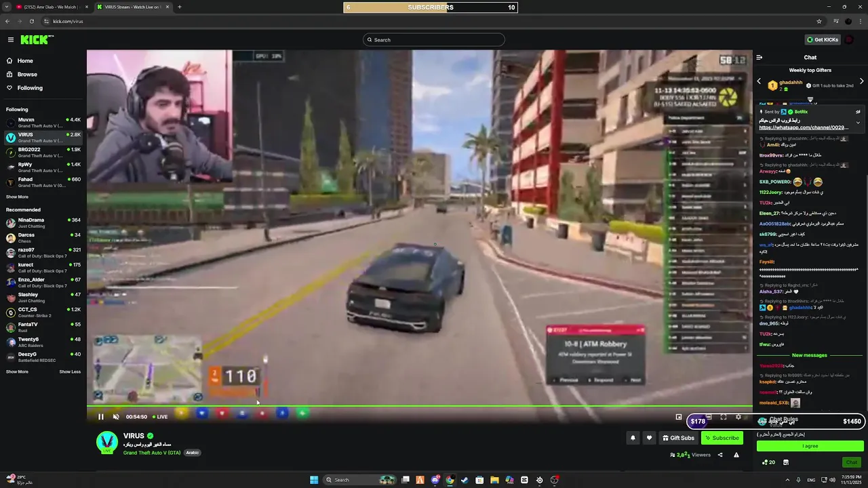Turn on notifications bell for VIRUS
The height and width of the screenshot is (488, 868).
[x=633, y=438]
